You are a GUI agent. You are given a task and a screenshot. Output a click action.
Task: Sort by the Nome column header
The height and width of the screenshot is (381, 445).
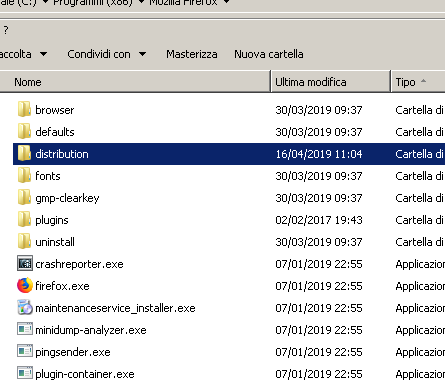(135, 82)
